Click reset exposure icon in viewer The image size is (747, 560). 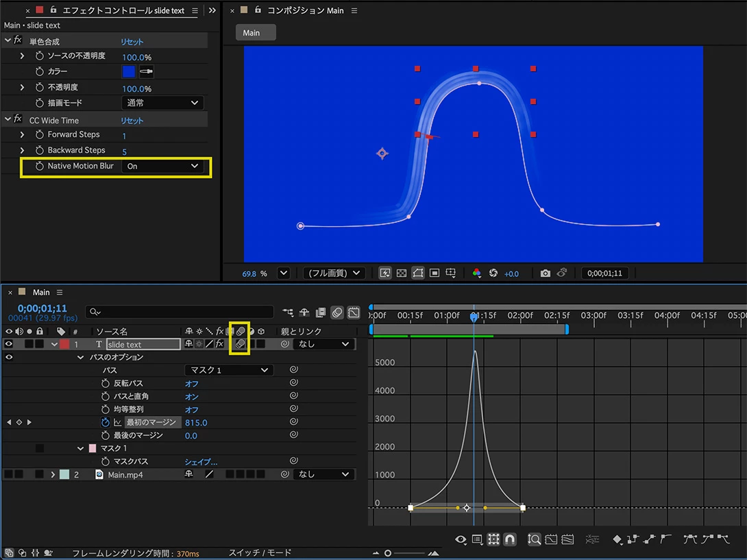point(493,273)
